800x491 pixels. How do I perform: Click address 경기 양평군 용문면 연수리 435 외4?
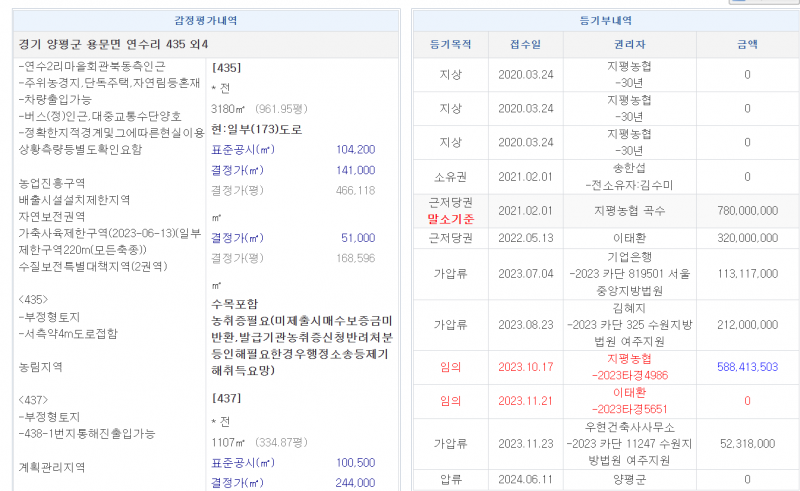click(x=114, y=45)
